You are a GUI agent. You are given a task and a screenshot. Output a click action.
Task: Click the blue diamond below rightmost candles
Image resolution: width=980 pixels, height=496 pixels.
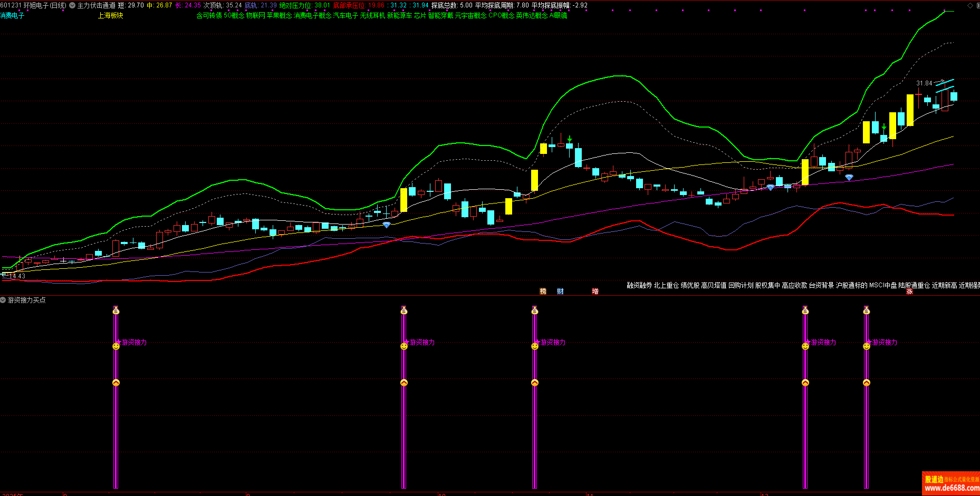coord(849,178)
